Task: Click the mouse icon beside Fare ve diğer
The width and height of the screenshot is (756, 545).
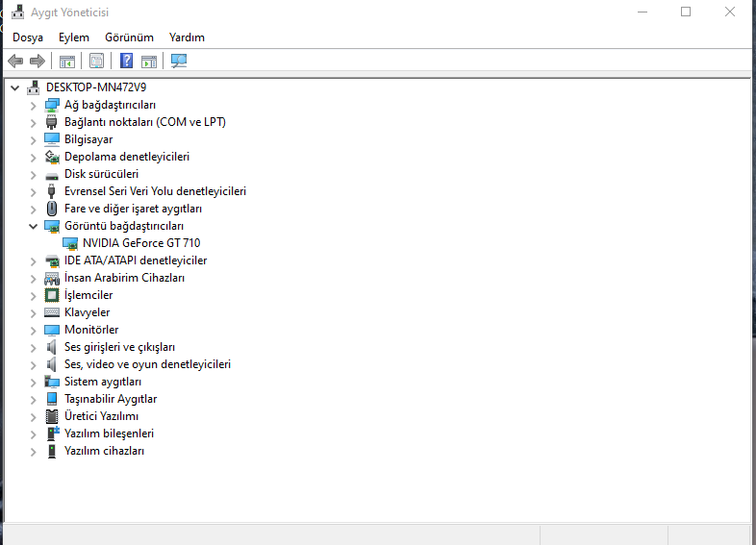Action: point(52,209)
